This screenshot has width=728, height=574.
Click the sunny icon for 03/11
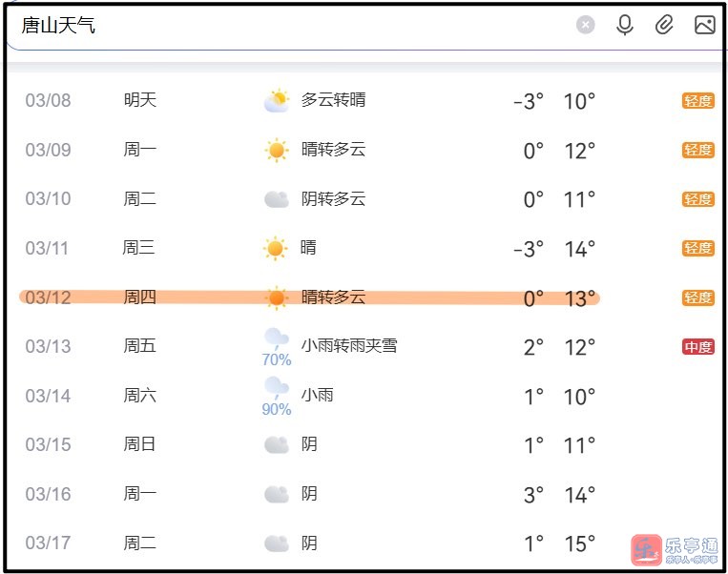click(x=276, y=249)
